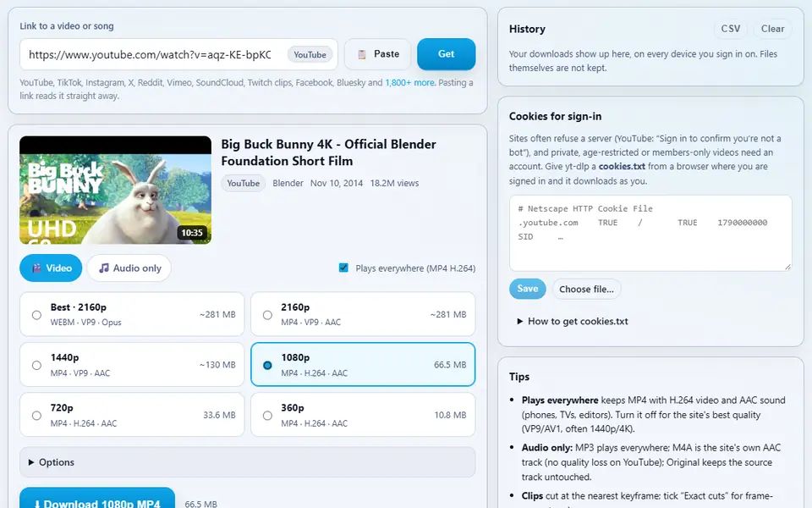This screenshot has width=812, height=508.
Task: Select 720p MP4 H.264 radio option
Action: click(x=36, y=415)
